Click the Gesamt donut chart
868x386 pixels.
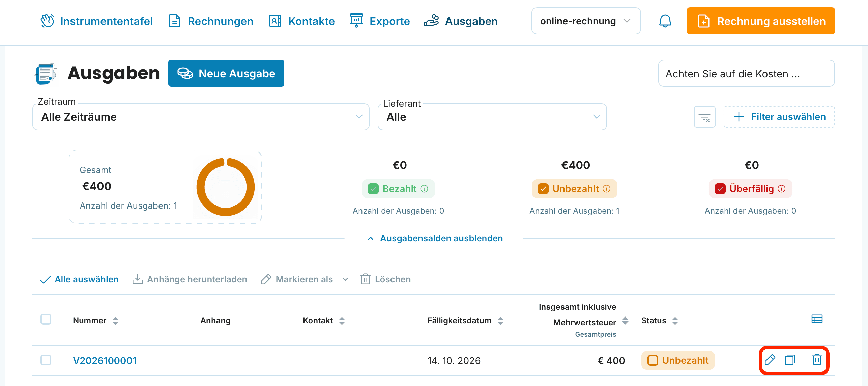tap(226, 187)
